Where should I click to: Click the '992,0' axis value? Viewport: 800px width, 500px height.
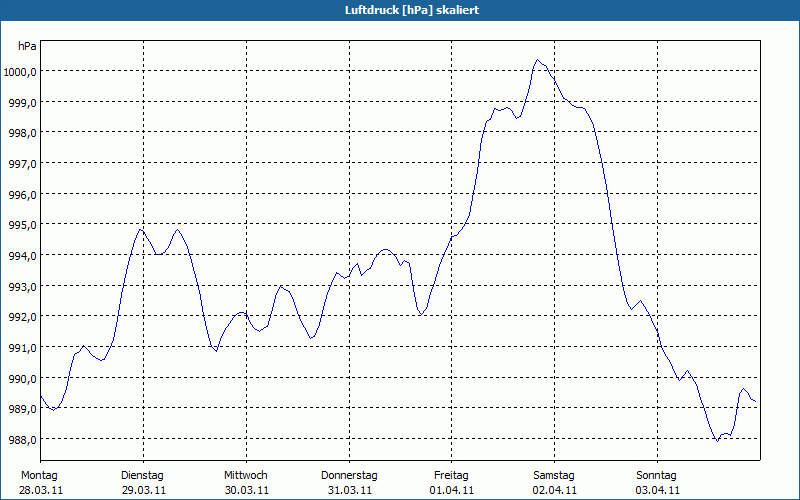[23, 317]
